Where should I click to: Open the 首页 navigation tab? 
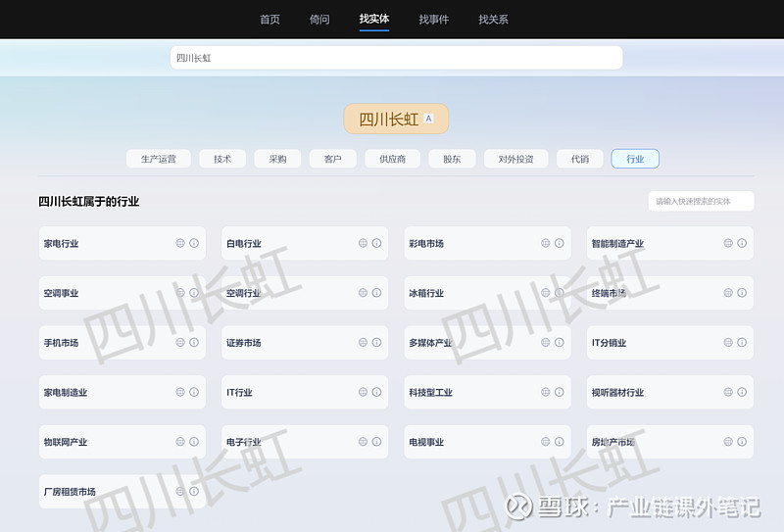pos(270,20)
